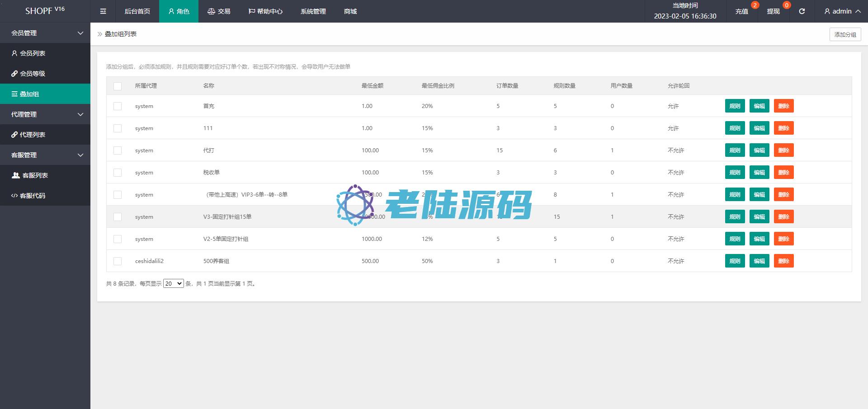This screenshot has width=868, height=409.
Task: Open 客服代码 code entry in sidebar
Action: click(x=33, y=196)
